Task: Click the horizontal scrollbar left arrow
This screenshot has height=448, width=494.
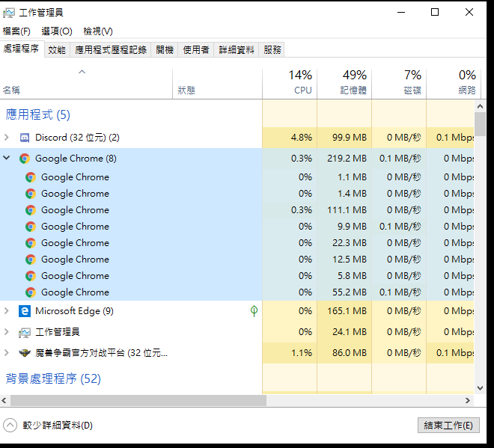Action: pos(4,400)
